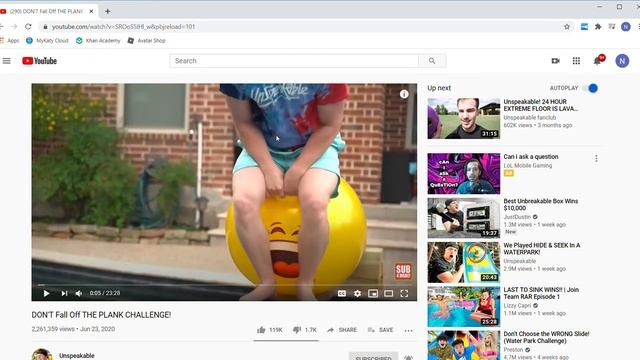640x360 pixels.
Task: Open the create video camera icon
Action: tap(556, 61)
